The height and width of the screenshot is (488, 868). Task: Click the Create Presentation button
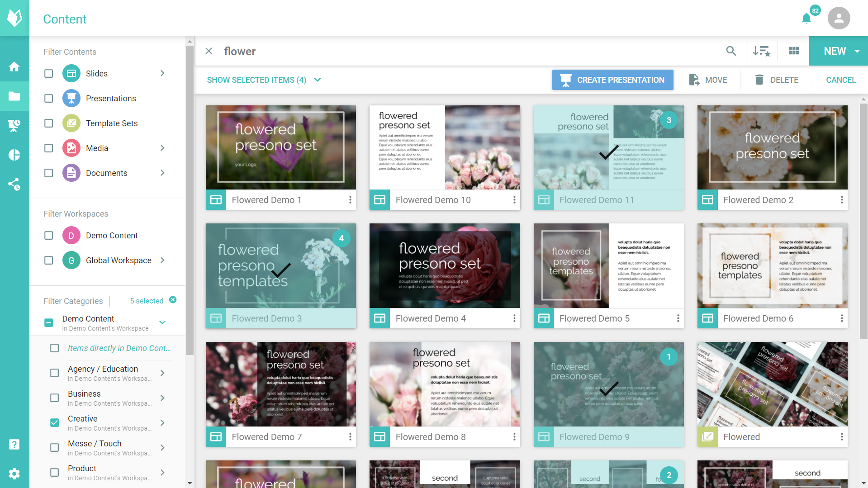(612, 80)
